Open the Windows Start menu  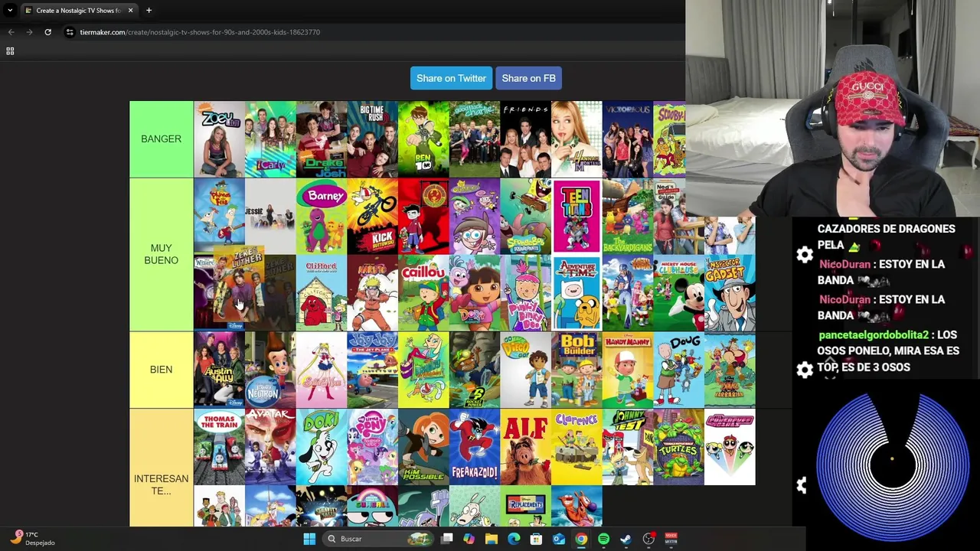[x=309, y=539]
